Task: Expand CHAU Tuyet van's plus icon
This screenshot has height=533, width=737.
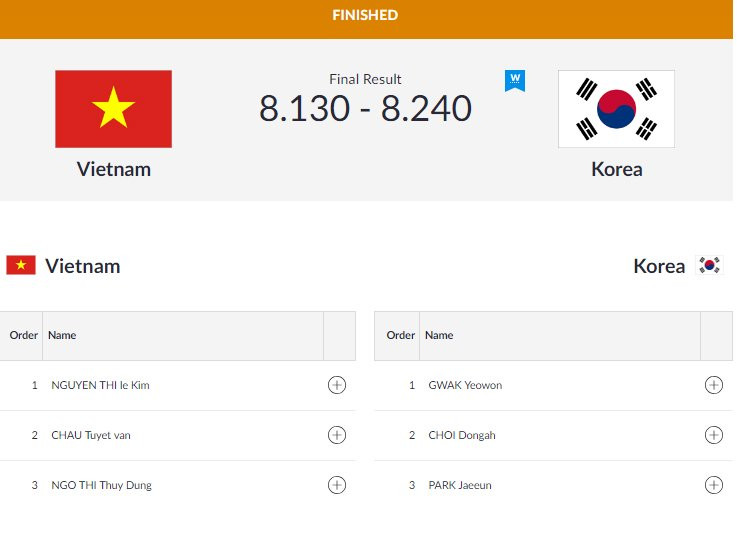Action: (337, 435)
